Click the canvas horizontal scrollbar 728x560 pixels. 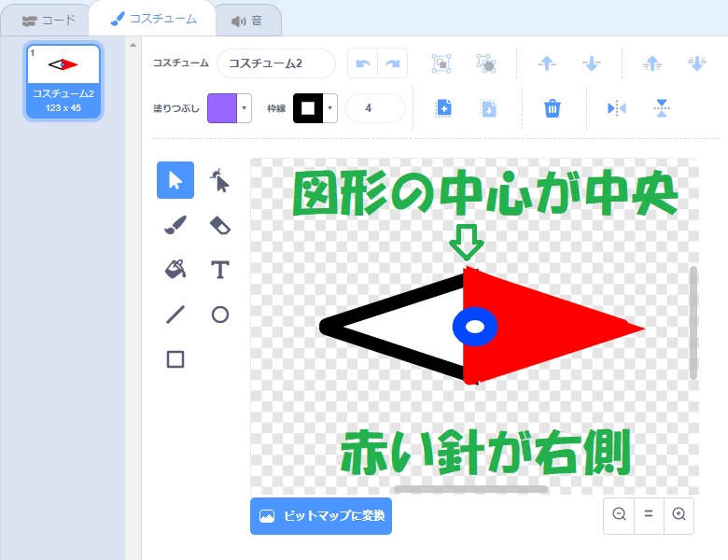pos(470,489)
